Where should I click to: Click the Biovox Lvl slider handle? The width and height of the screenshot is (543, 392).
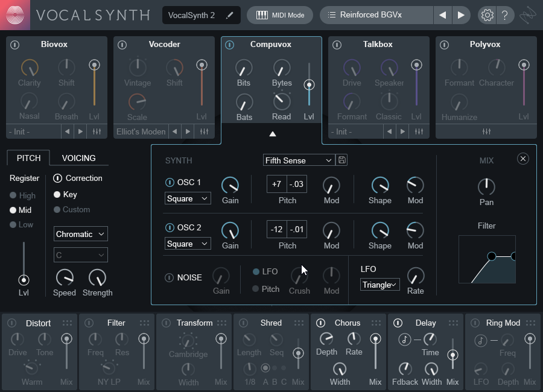coord(94,65)
